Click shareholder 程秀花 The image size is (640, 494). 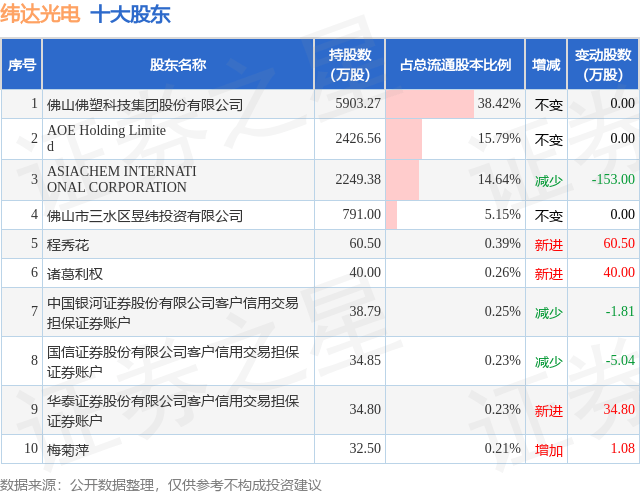point(68,245)
